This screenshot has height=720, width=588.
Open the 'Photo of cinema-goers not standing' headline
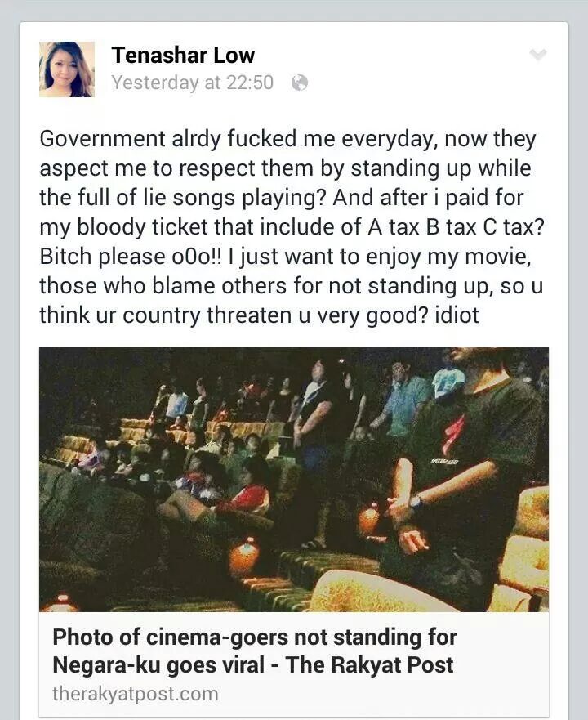(x=255, y=651)
